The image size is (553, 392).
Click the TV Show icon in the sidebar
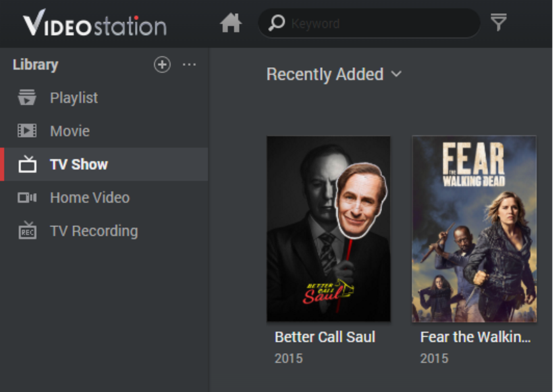point(27,164)
